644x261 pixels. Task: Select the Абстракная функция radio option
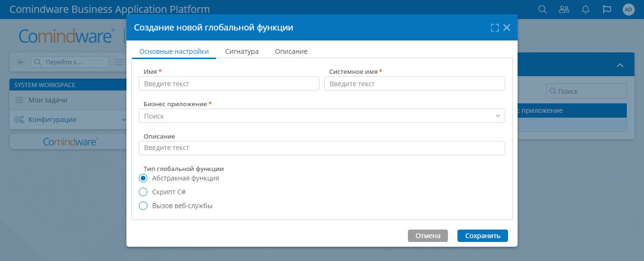(143, 178)
